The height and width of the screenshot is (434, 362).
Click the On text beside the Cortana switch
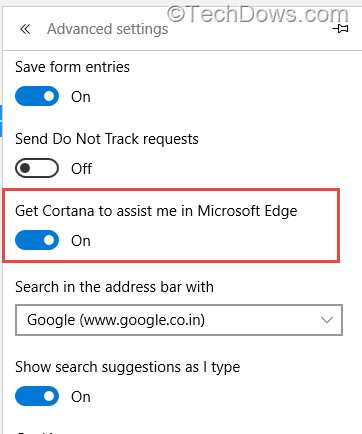[81, 241]
